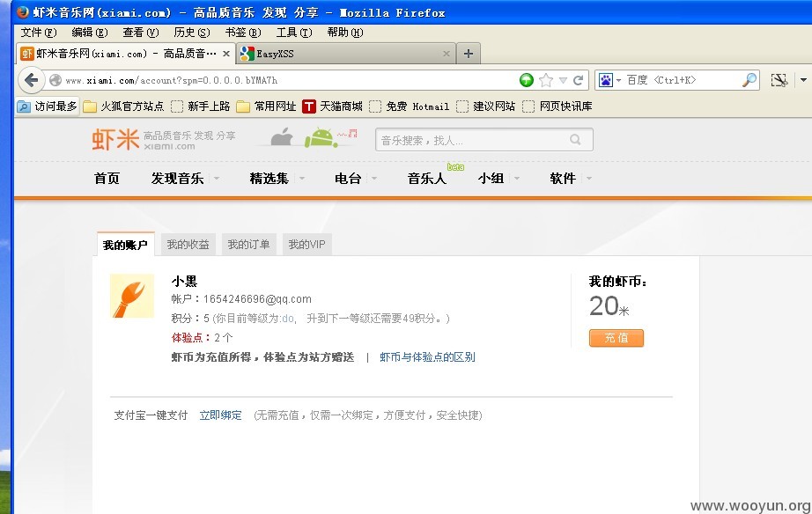Open the 常用网址 bookmark folder
This screenshot has height=514, width=812.
pos(266,106)
